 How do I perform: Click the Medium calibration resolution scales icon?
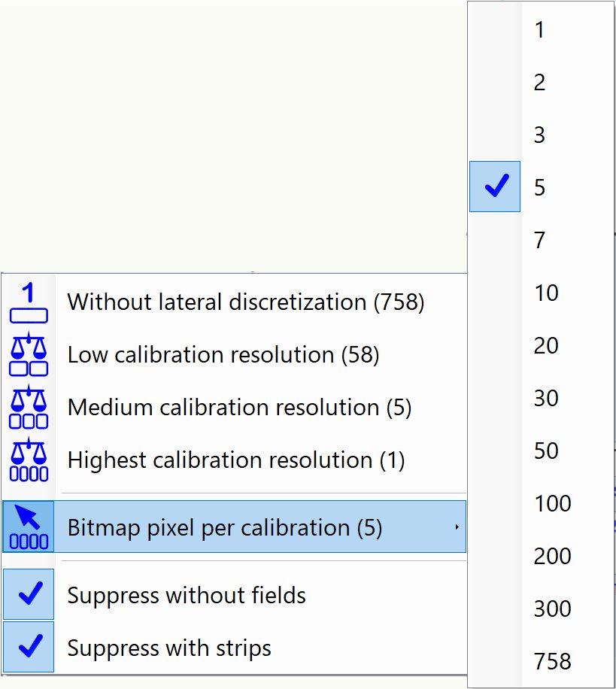point(29,407)
